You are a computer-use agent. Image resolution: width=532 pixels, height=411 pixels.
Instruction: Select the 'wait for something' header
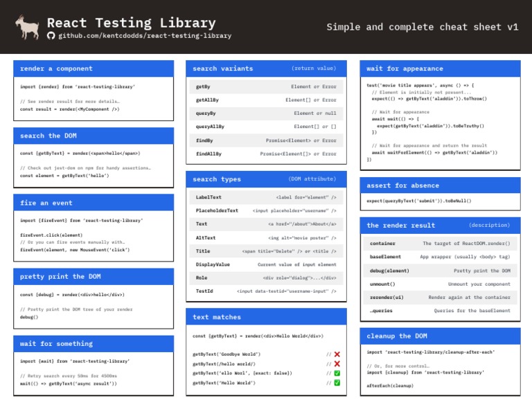[94, 344]
